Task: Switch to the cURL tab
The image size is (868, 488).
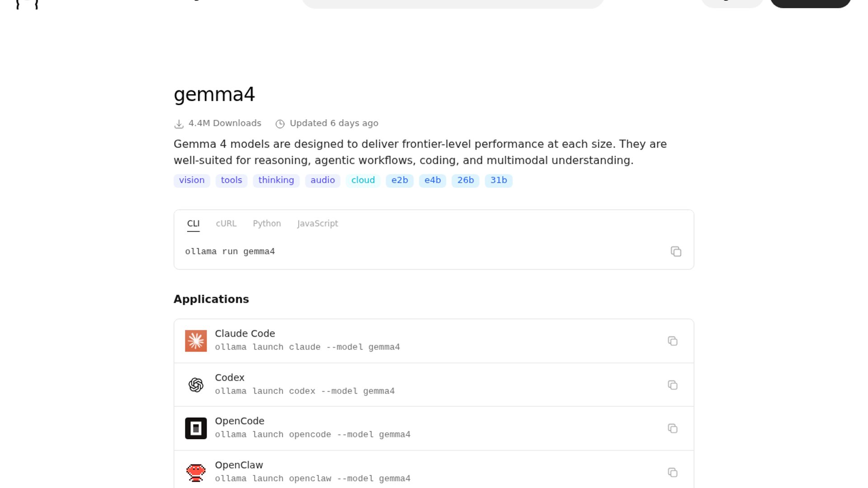Action: click(226, 224)
